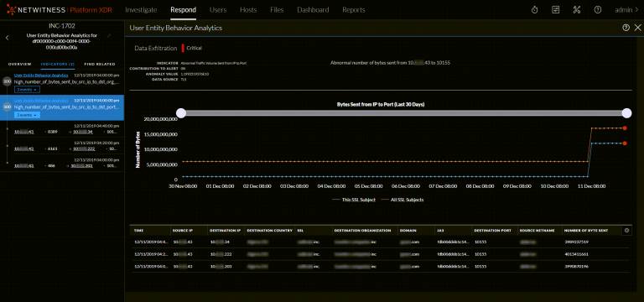Open the Investigate menu
Viewport: 644px width, 302px height.
pyautogui.click(x=141, y=10)
